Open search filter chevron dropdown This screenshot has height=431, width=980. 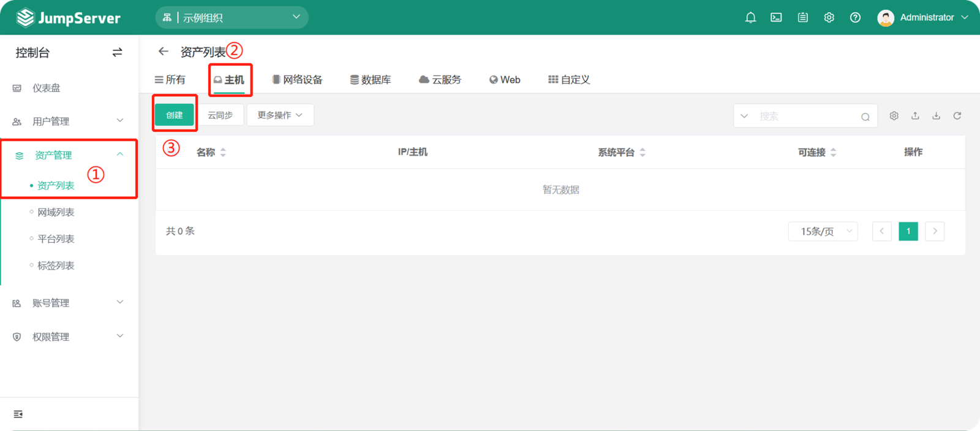(x=744, y=116)
